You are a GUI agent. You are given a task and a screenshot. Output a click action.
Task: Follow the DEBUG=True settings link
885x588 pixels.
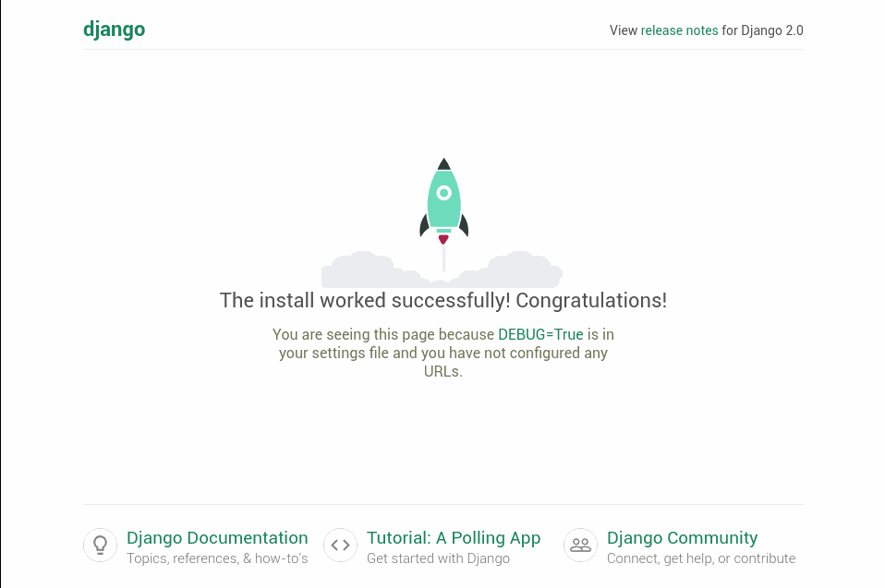click(x=540, y=334)
